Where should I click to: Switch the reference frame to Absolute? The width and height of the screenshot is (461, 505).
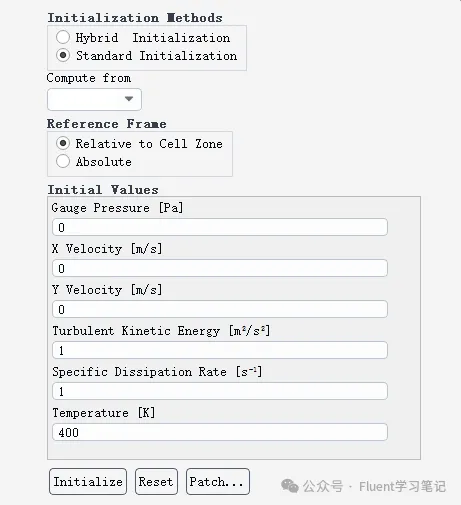[x=63, y=161]
